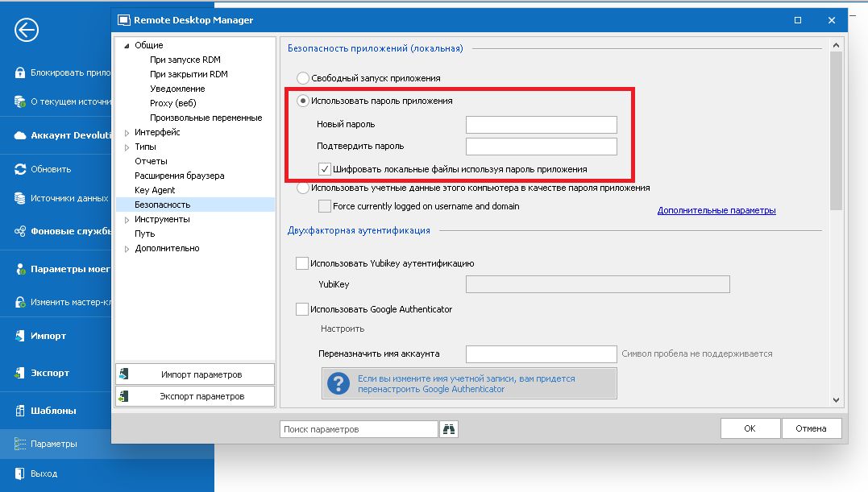Select radio for использовать учетные данные компьютера

click(303, 188)
